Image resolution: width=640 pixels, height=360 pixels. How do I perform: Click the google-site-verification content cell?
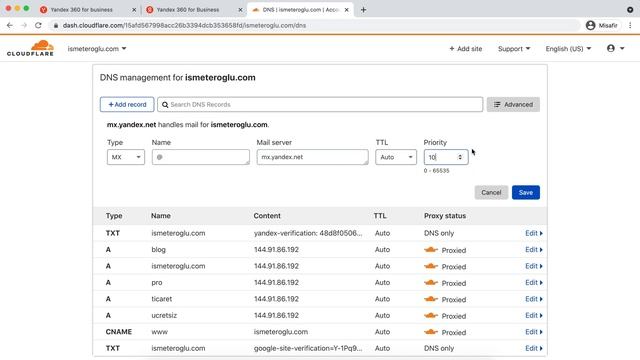308,348
